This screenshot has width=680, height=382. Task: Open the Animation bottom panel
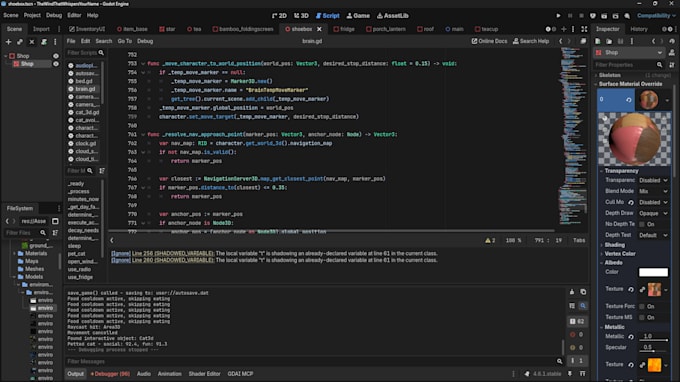pyautogui.click(x=170, y=374)
